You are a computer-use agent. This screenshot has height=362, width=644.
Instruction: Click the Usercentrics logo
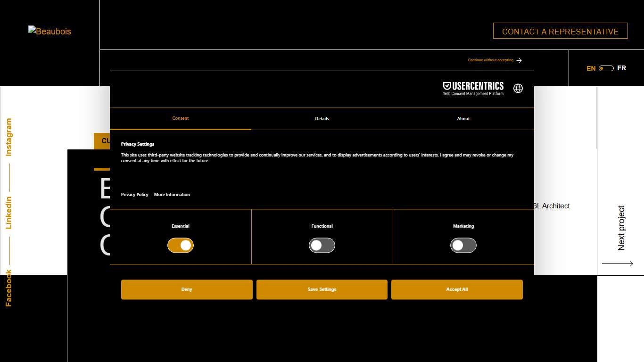[473, 88]
